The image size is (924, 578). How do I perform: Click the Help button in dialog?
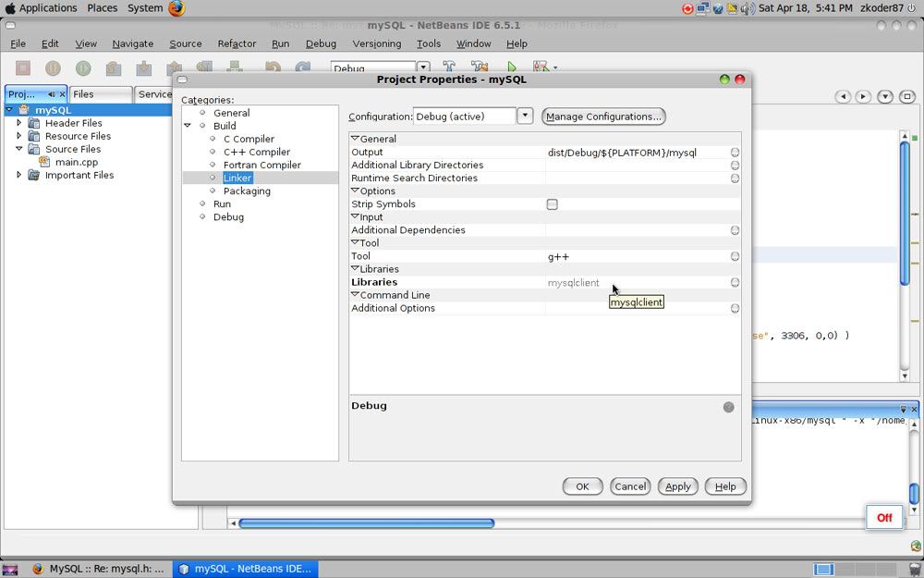[725, 486]
